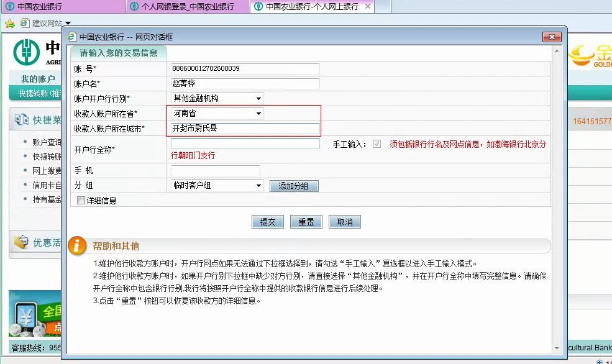Switch to the 个人网银登录_中国农业银行 tab

[188, 7]
